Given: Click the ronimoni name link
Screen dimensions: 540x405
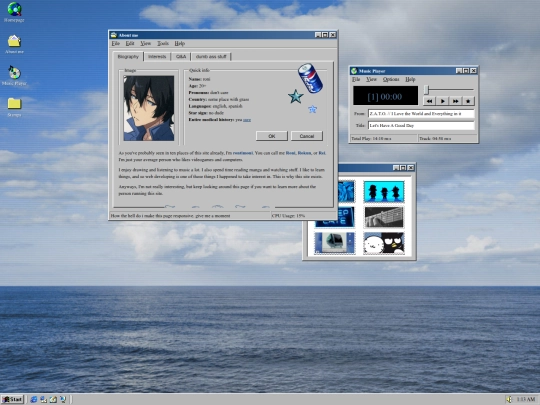Looking at the screenshot, I should (243, 153).
